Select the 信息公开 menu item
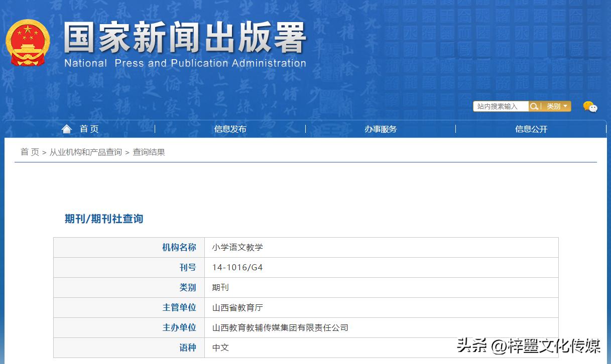Image resolution: width=611 pixels, height=364 pixels. pos(531,129)
